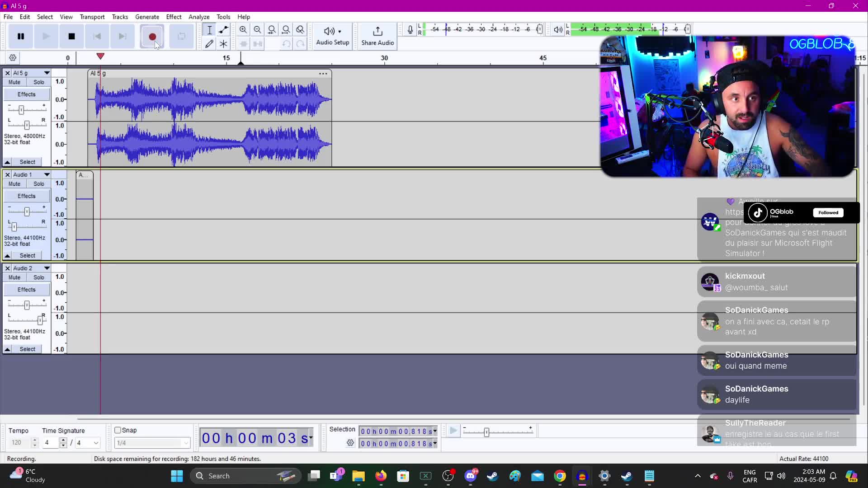Click the AI 5 g track gain slider
The image size is (868, 488).
pos(21,110)
